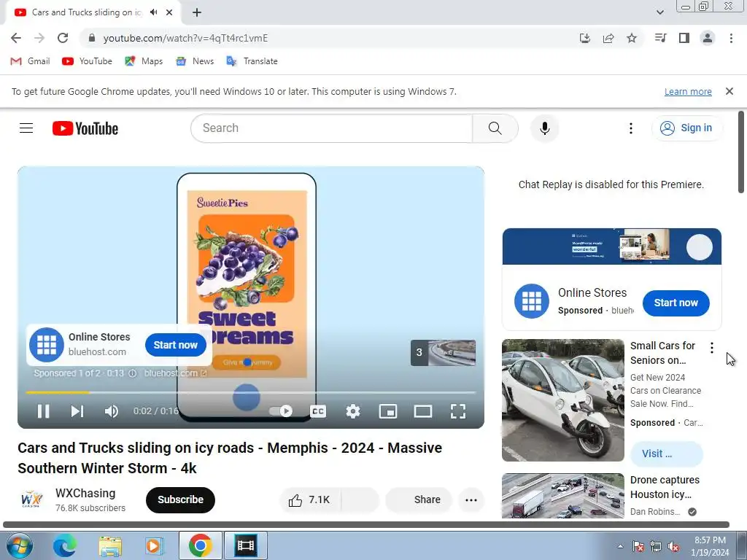Go to YouTube home logo

pyautogui.click(x=85, y=128)
